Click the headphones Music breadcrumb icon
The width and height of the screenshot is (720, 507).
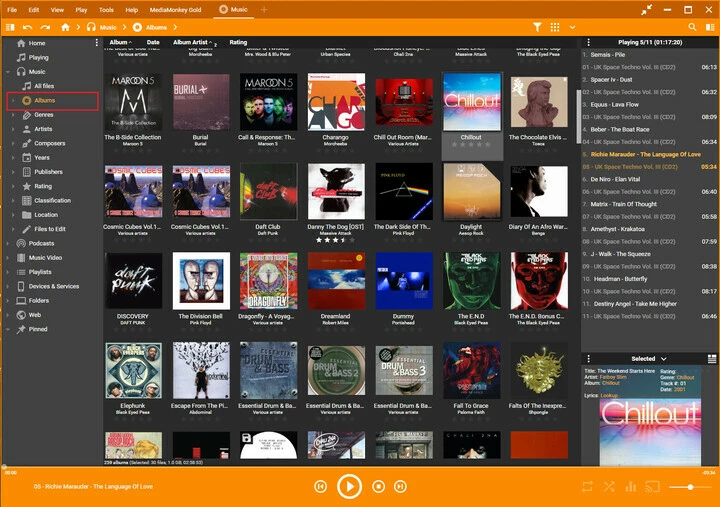coord(91,27)
